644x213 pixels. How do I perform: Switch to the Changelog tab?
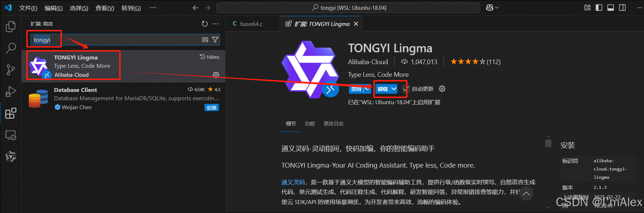coord(334,124)
